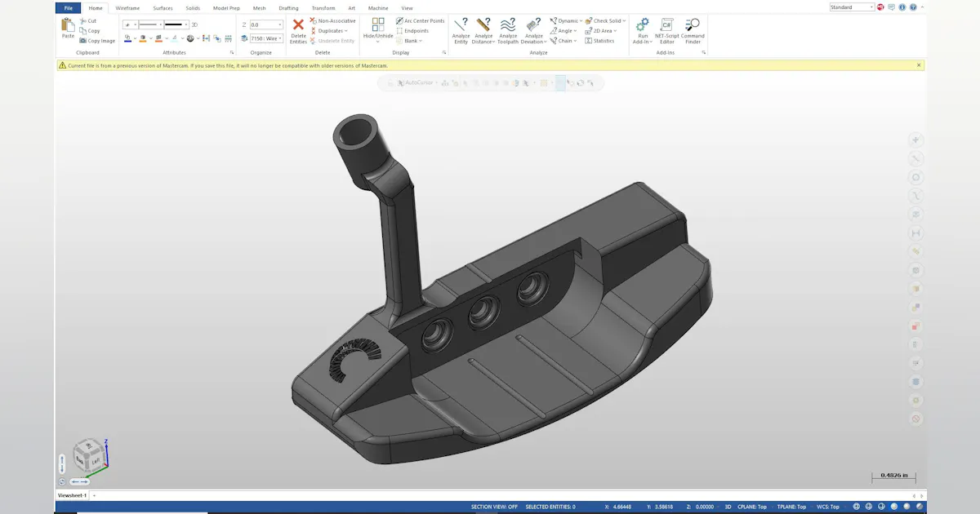Viewport: 980px width, 514px height.
Task: Click the red Delete Entities icon
Action: 298,24
